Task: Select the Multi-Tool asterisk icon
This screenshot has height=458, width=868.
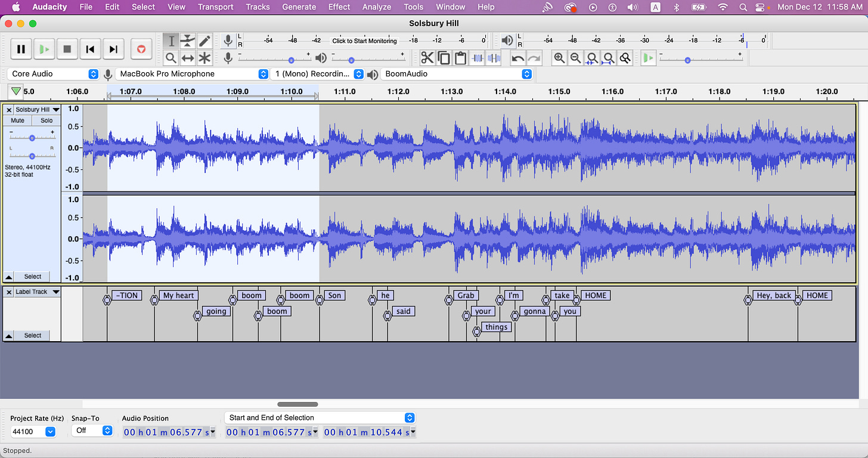Action: (204, 58)
